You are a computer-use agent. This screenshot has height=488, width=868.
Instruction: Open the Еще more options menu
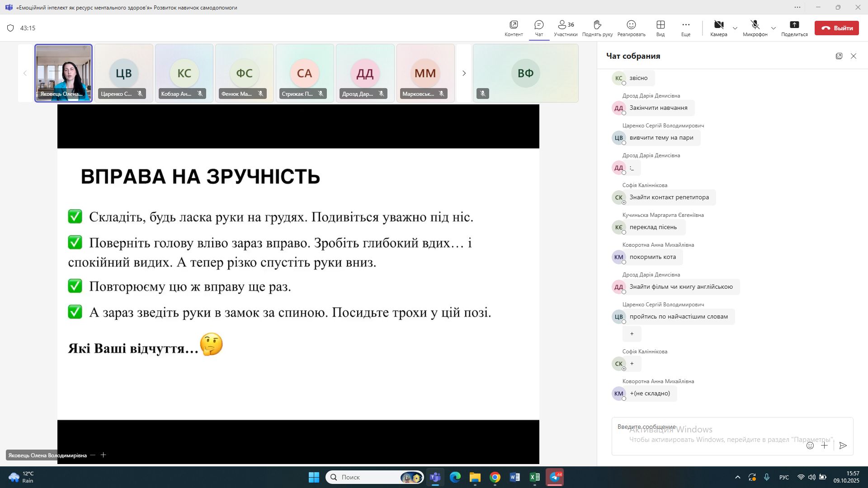(x=686, y=28)
